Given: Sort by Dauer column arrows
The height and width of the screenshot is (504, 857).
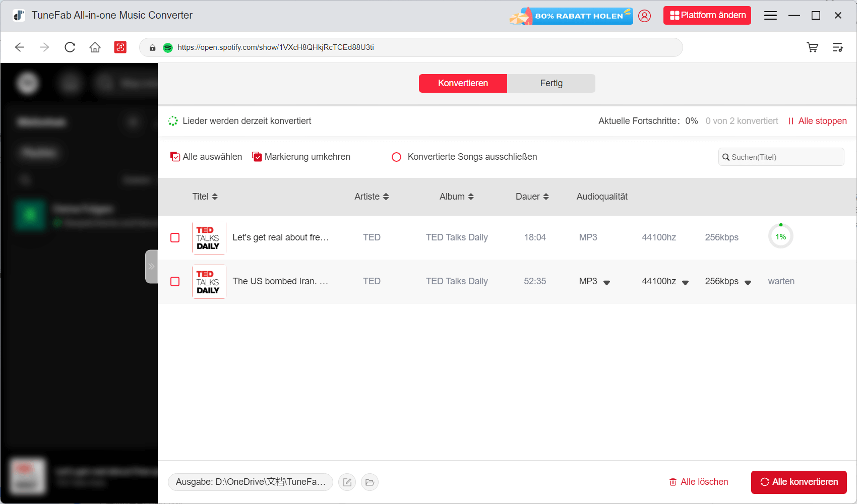Looking at the screenshot, I should tap(546, 197).
